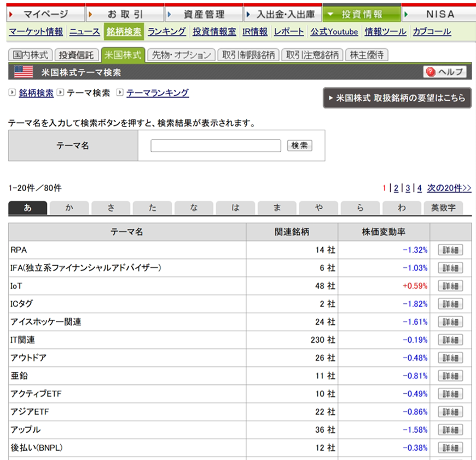This screenshot has width=476, height=460.
Task: Click the テーマ名 search input field
Action: pyautogui.click(x=216, y=146)
